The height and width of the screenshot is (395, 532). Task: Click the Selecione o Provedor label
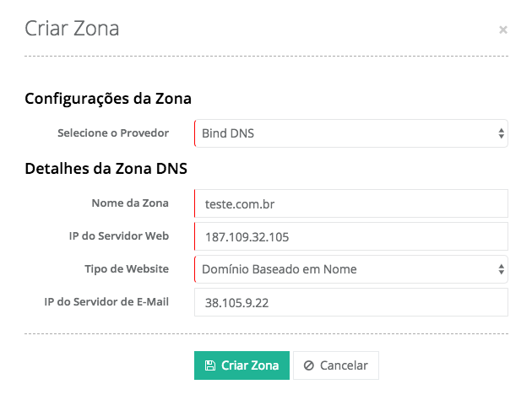[113, 133]
